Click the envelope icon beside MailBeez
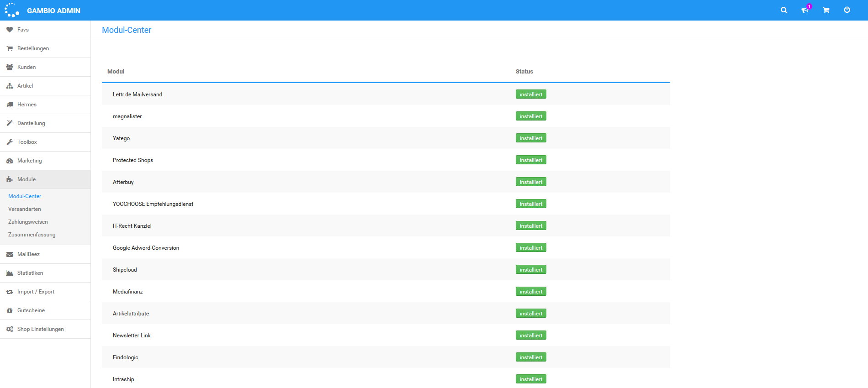Screen dimensions: 868x388 [x=10, y=254]
